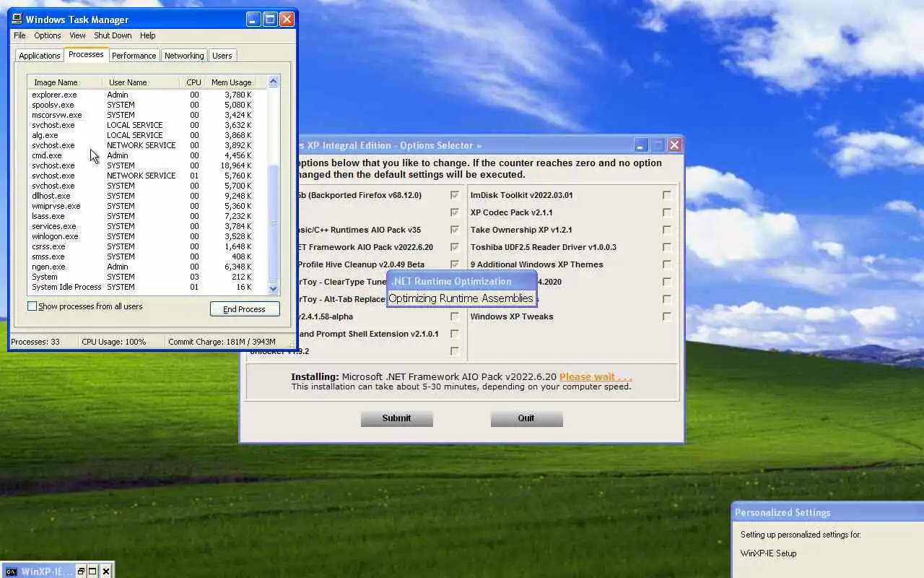The height and width of the screenshot is (578, 924).
Task: Click the Personalized Settings window title
Action: pos(783,512)
